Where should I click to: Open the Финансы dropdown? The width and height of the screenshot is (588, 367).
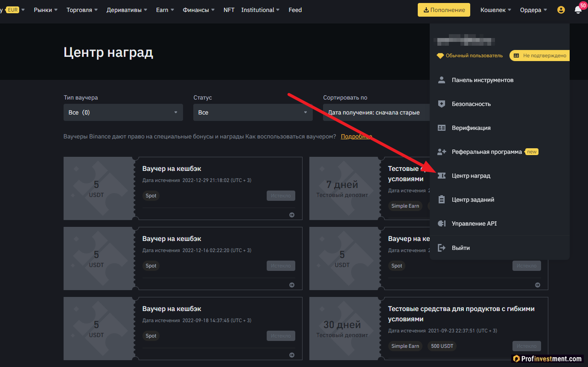pos(198,10)
